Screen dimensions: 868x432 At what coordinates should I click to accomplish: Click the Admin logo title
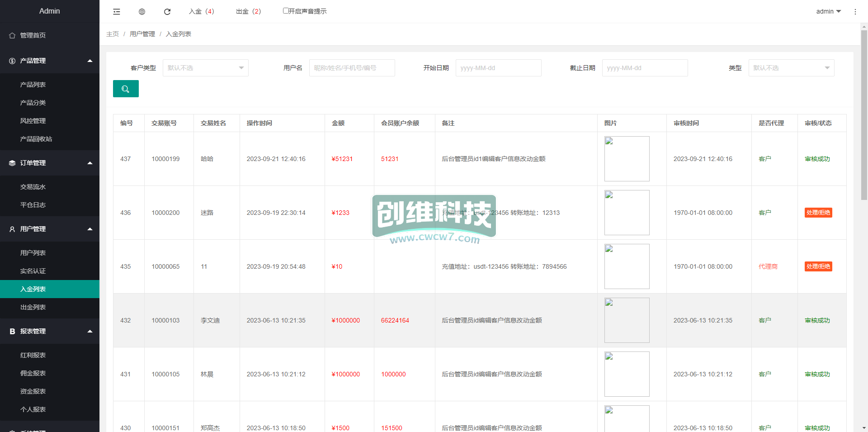50,11
